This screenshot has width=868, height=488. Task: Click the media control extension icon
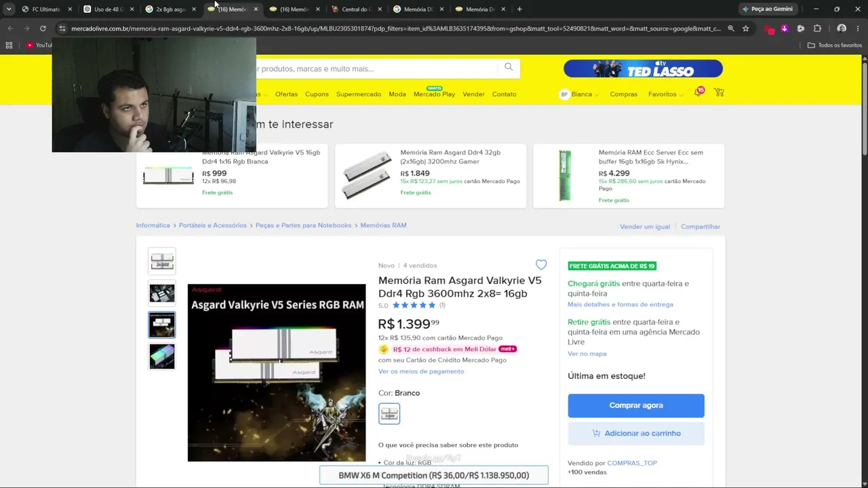pyautogui.click(x=801, y=28)
